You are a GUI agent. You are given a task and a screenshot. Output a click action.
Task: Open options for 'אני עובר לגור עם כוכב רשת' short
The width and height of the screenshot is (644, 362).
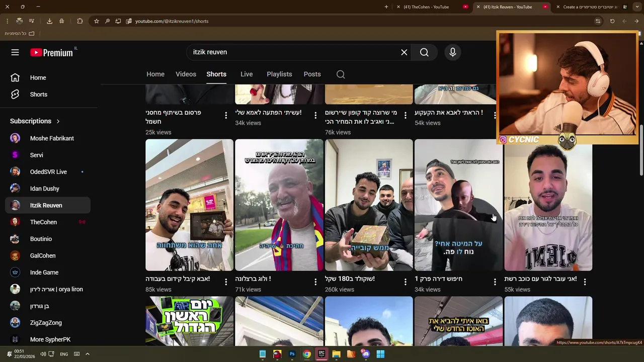[585, 282]
